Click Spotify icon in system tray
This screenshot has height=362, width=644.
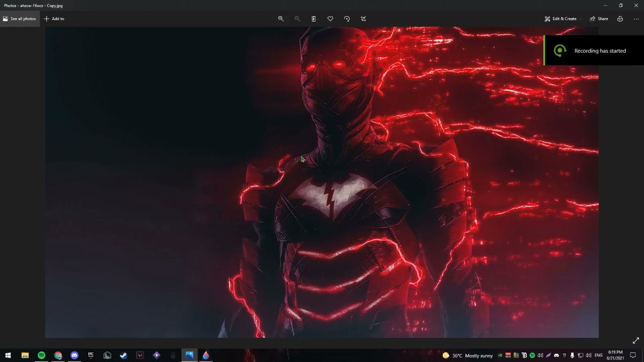coord(532,355)
